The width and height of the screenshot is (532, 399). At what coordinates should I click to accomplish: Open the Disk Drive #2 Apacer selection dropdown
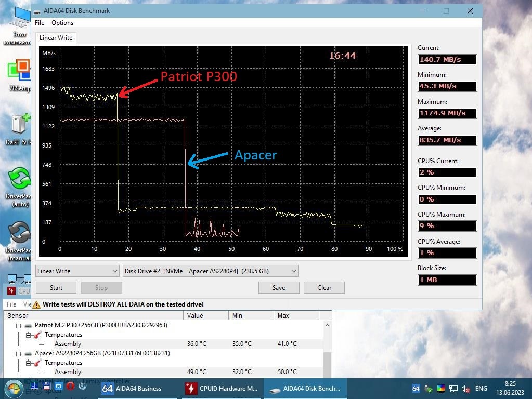[x=211, y=271]
